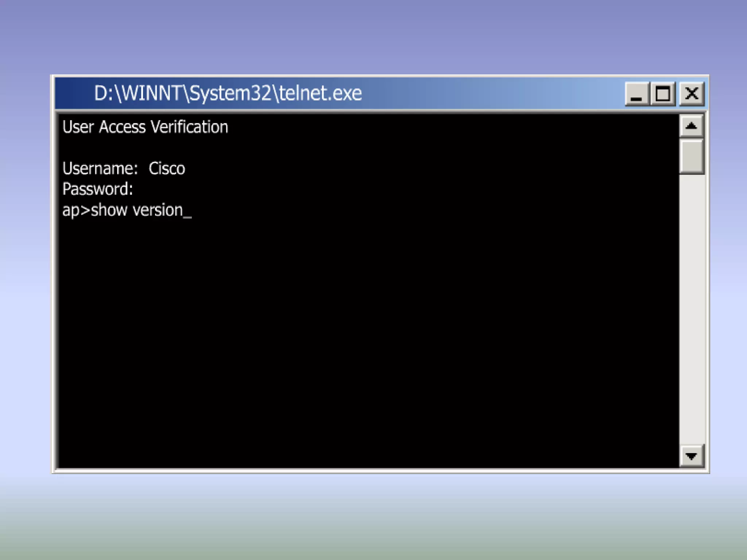Click the 'User Access Verification' line

[145, 127]
